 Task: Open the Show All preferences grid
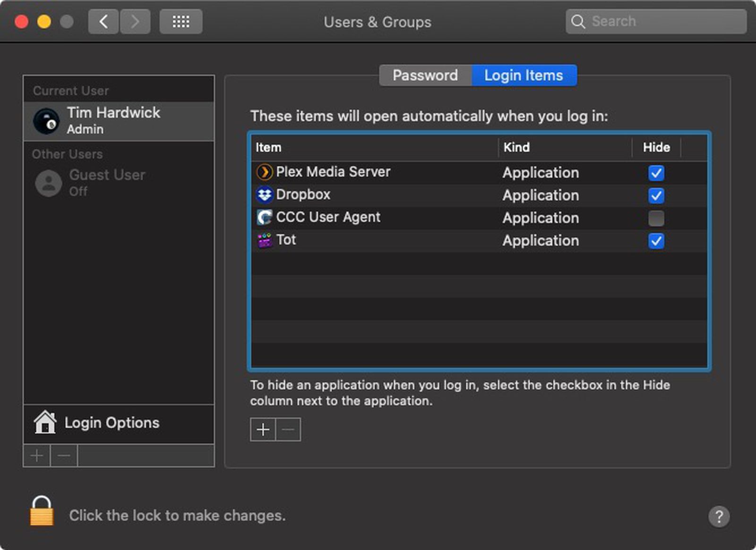181,21
